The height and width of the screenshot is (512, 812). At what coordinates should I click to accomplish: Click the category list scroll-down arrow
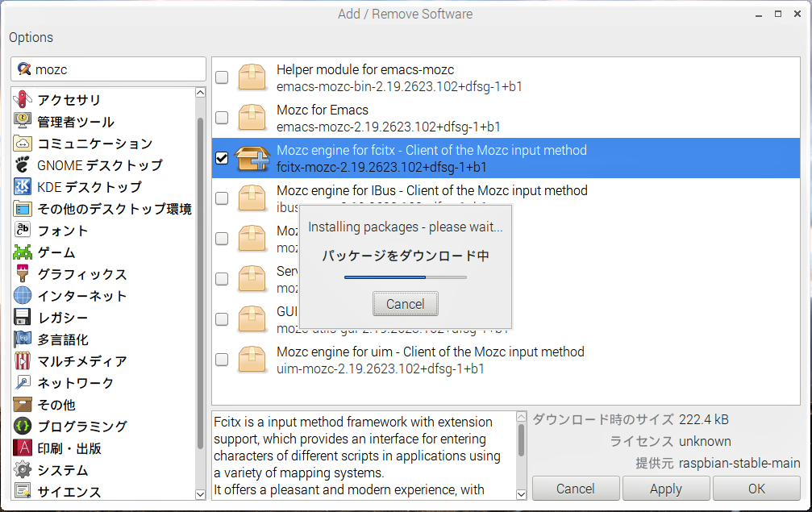[x=201, y=494]
